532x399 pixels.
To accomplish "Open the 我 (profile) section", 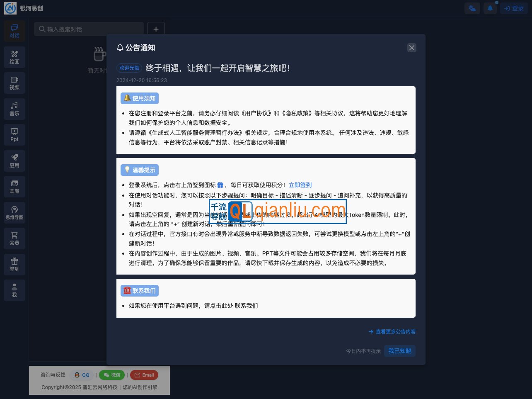I will pos(15,290).
